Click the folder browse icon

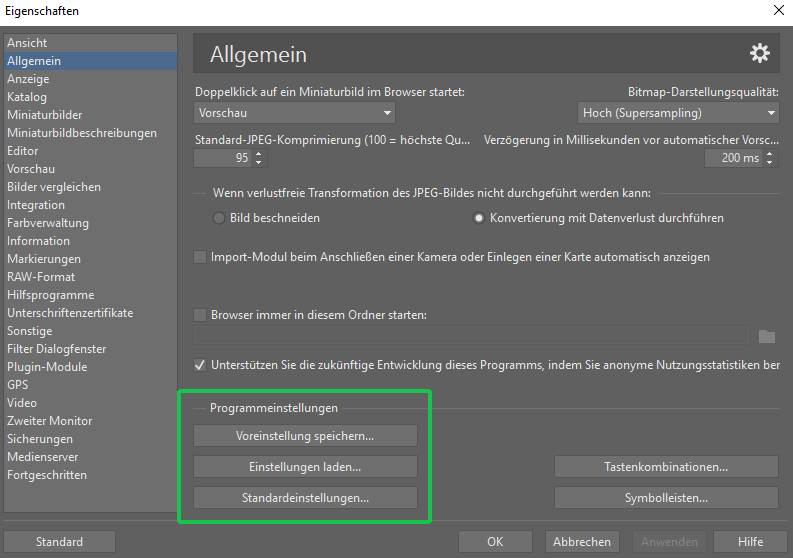coord(767,336)
